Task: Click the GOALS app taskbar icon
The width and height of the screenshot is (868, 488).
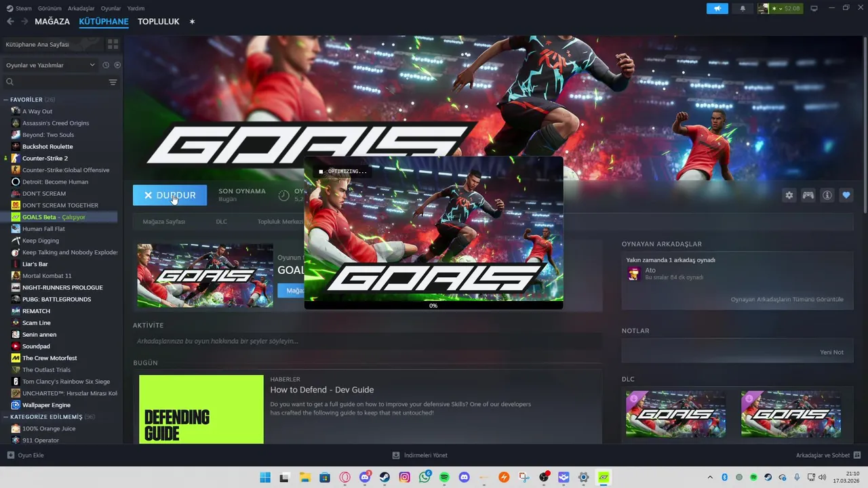Action: click(x=603, y=477)
